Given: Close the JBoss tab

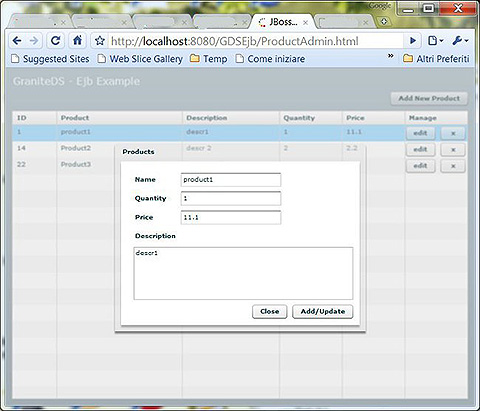Looking at the screenshot, I should (305, 23).
